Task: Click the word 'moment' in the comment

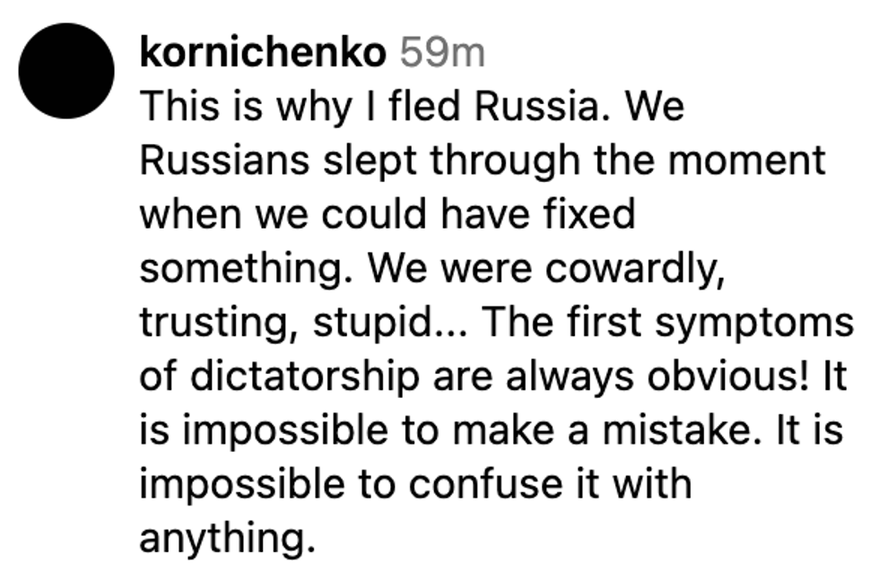Action: [753, 161]
